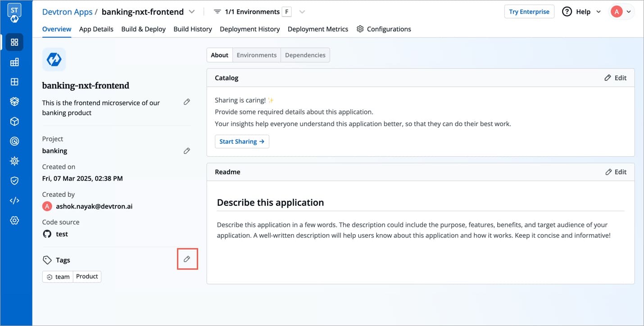Go to Build & Deploy tab

(144, 29)
